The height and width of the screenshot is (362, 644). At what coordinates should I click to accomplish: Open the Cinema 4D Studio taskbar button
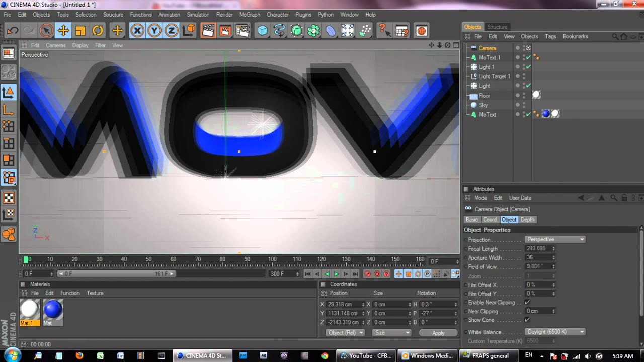(x=202, y=356)
